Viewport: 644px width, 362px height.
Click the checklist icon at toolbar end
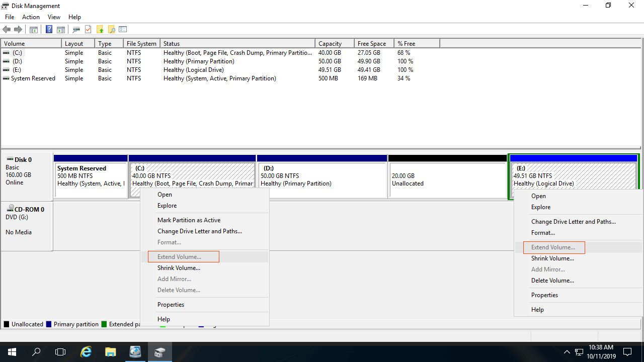[x=123, y=30]
